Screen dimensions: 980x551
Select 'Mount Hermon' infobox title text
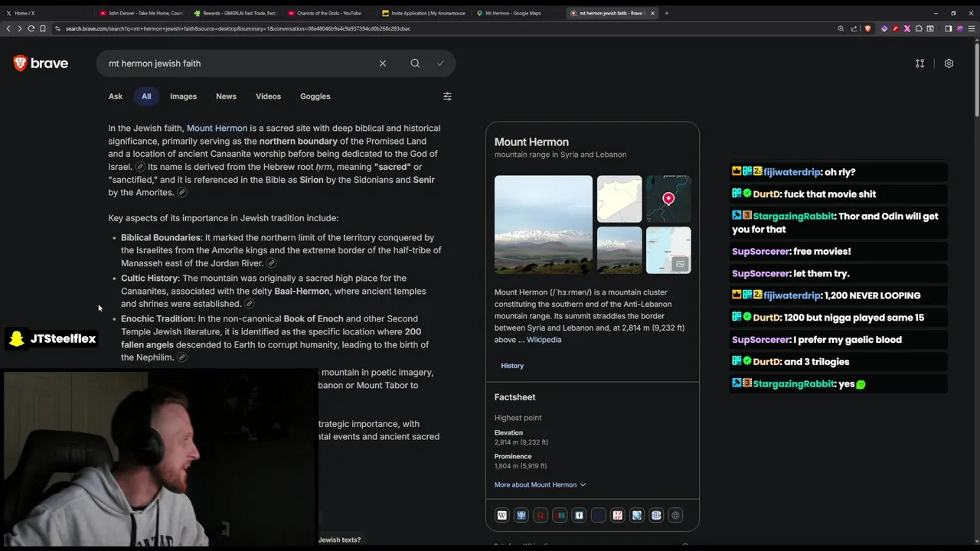point(531,142)
